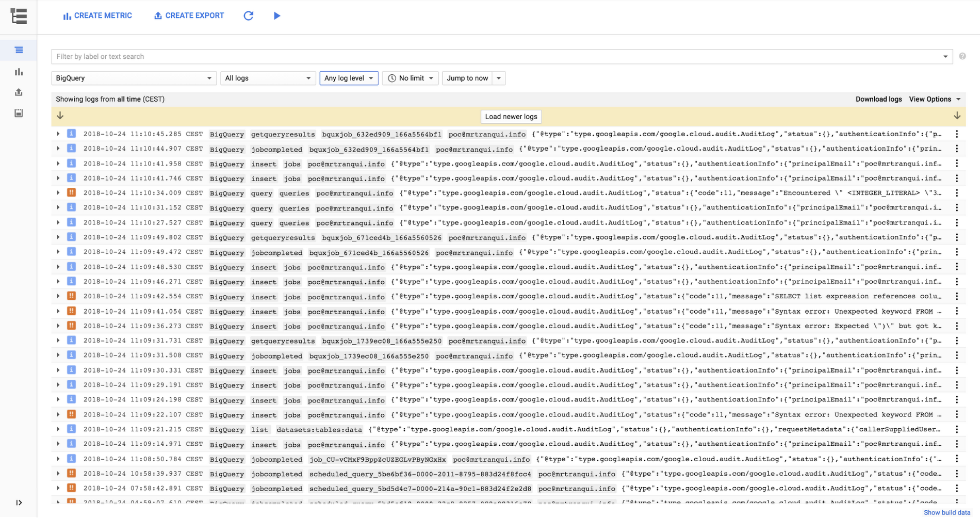The width and height of the screenshot is (980, 518).
Task: Click Show build data link
Action: (947, 512)
